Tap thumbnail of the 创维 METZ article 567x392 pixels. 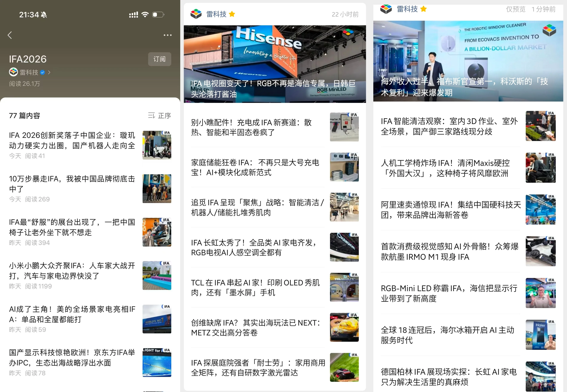tap(344, 327)
